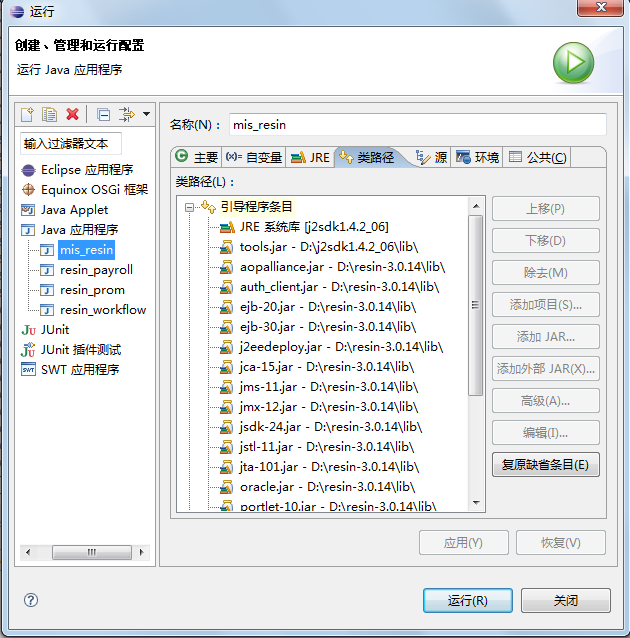
Task: Select the JUnit 插件测试 launch type
Action: (80, 349)
